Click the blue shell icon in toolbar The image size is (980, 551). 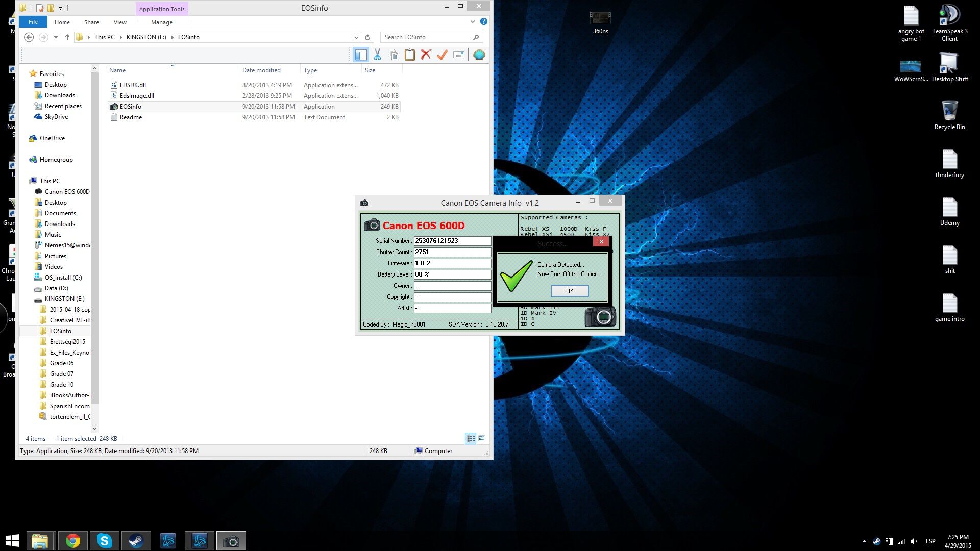tap(479, 55)
